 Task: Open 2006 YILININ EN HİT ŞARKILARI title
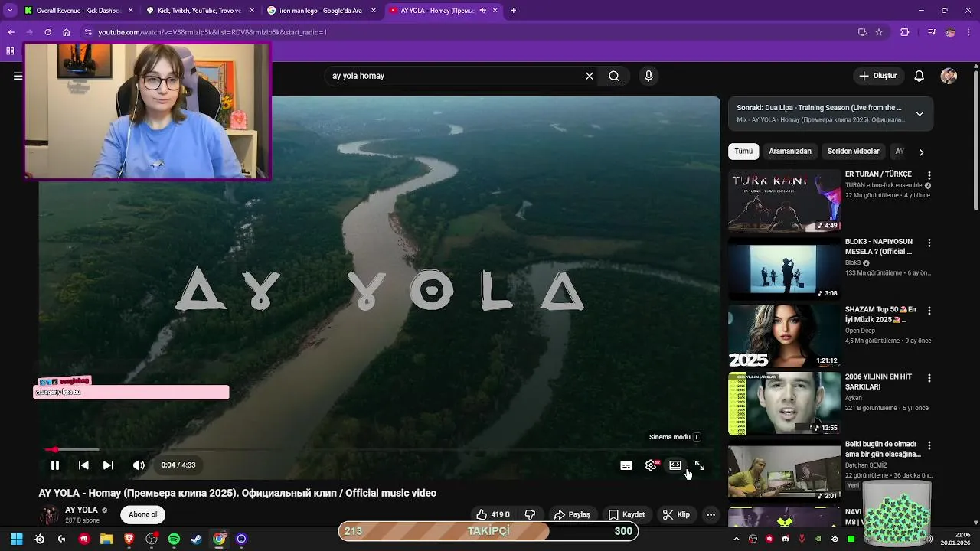coord(878,382)
